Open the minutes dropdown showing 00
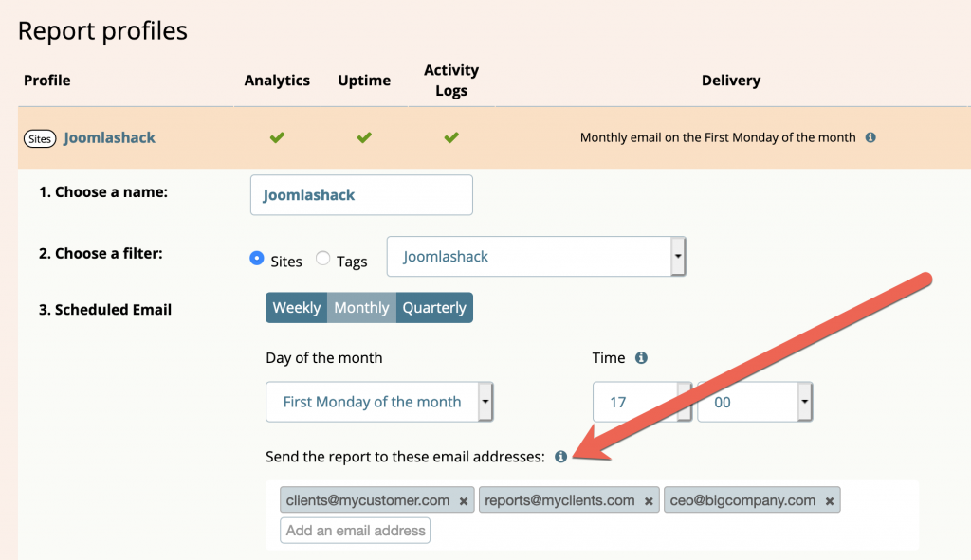971x560 pixels. point(755,402)
